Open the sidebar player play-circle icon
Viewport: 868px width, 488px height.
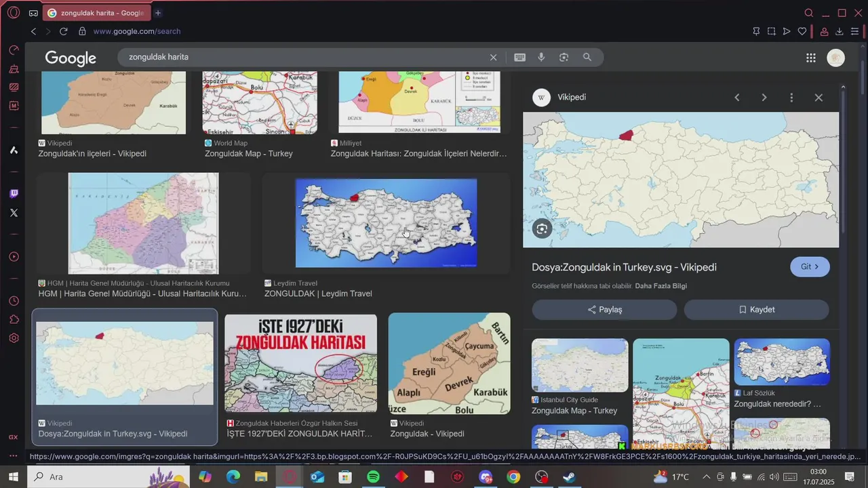pos(14,257)
